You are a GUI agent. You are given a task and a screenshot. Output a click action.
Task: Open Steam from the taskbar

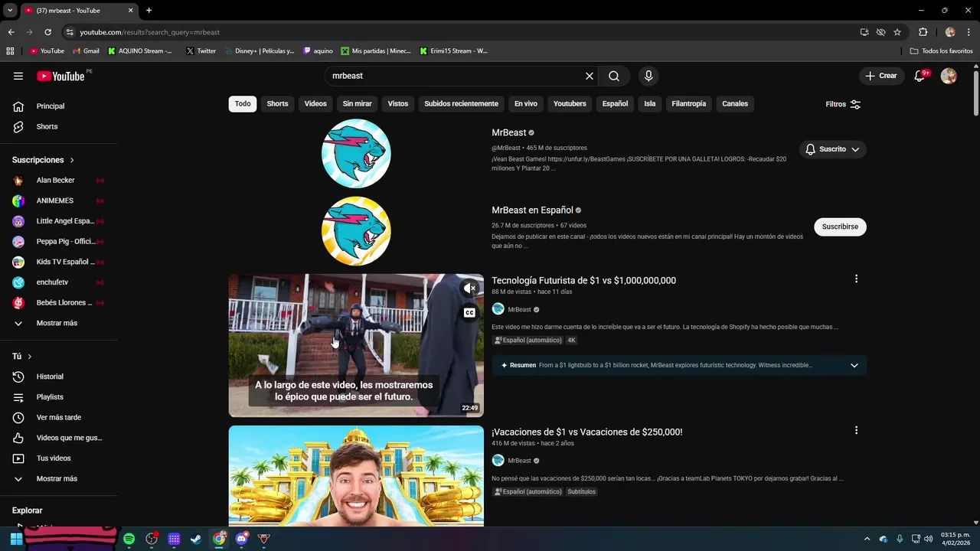(197, 539)
